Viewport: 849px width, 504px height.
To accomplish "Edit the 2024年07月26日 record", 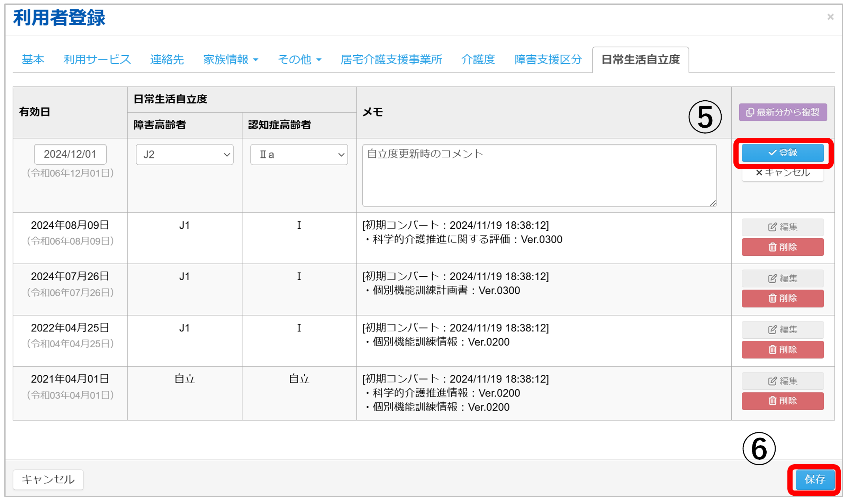I will coord(783,278).
